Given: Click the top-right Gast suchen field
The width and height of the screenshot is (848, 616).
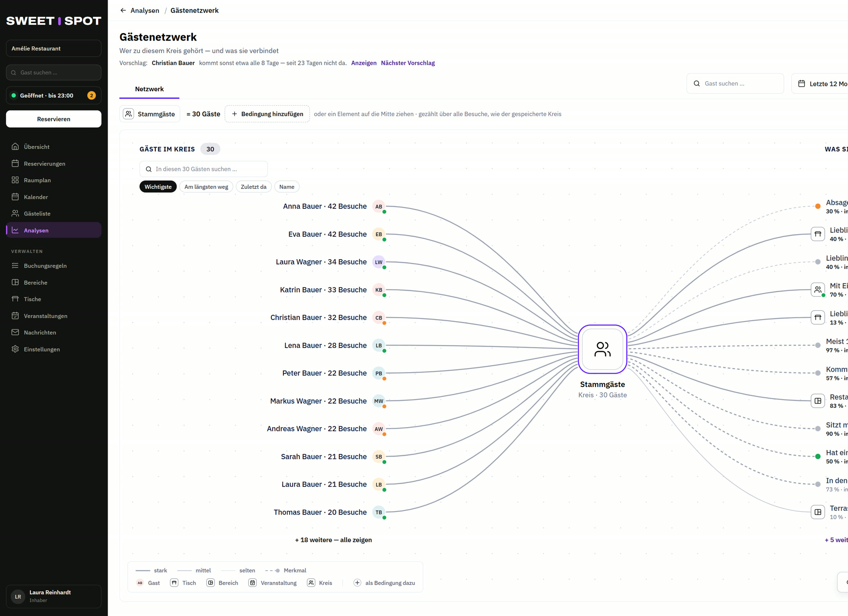Looking at the screenshot, I should point(735,83).
